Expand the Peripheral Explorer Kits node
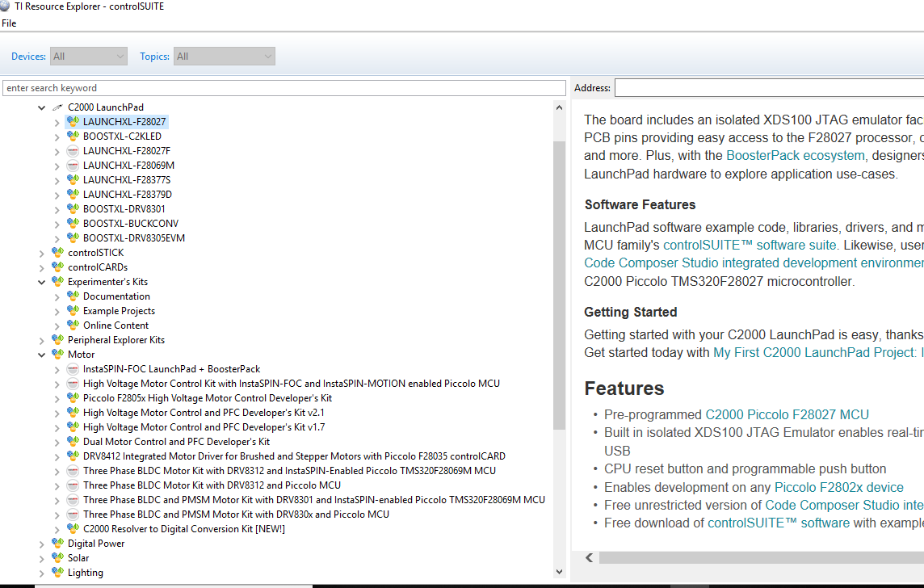The width and height of the screenshot is (924, 588). click(x=41, y=341)
